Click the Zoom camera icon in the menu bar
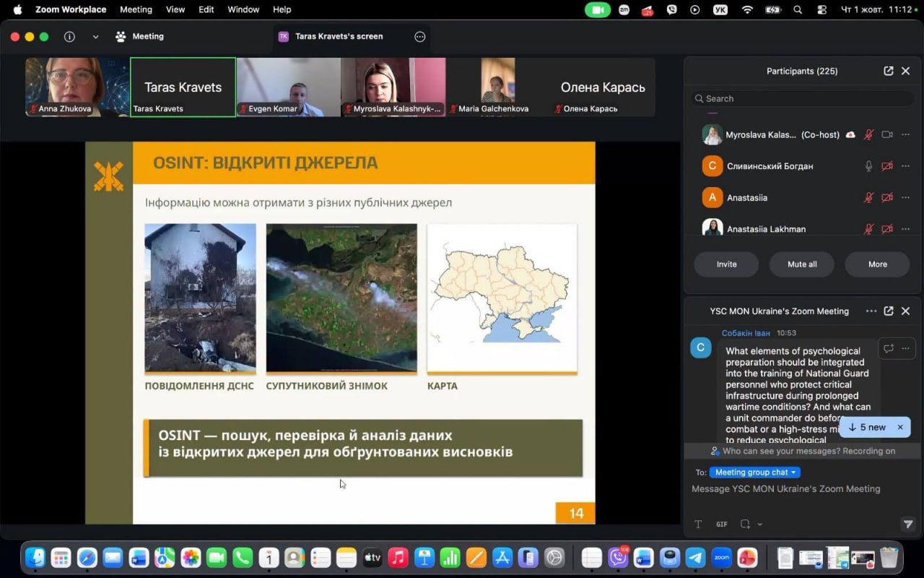The image size is (924, 578). (x=598, y=9)
